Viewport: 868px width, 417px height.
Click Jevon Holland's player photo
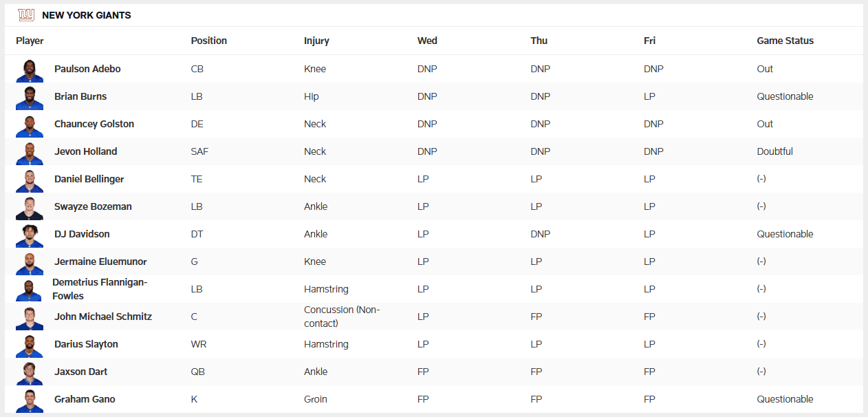[x=29, y=153]
